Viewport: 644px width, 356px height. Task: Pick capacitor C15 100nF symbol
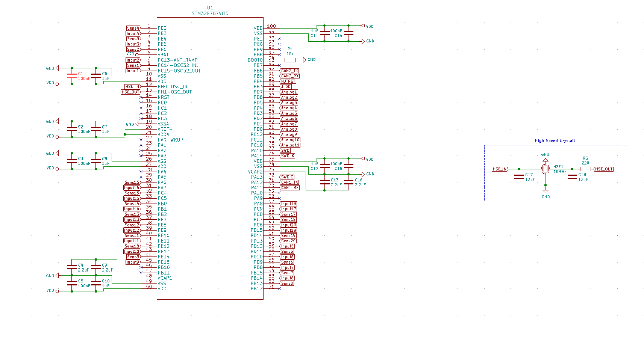point(349,166)
